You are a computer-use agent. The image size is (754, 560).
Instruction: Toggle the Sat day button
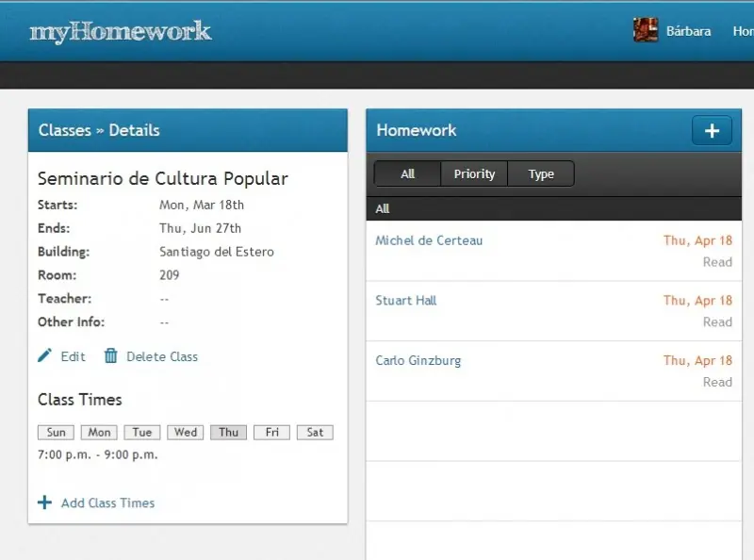pyautogui.click(x=315, y=433)
